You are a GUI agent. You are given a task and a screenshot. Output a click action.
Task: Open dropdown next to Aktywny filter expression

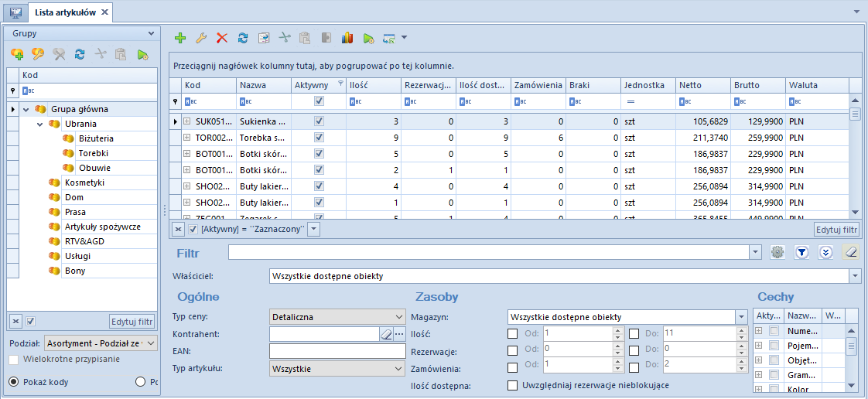pos(313,229)
